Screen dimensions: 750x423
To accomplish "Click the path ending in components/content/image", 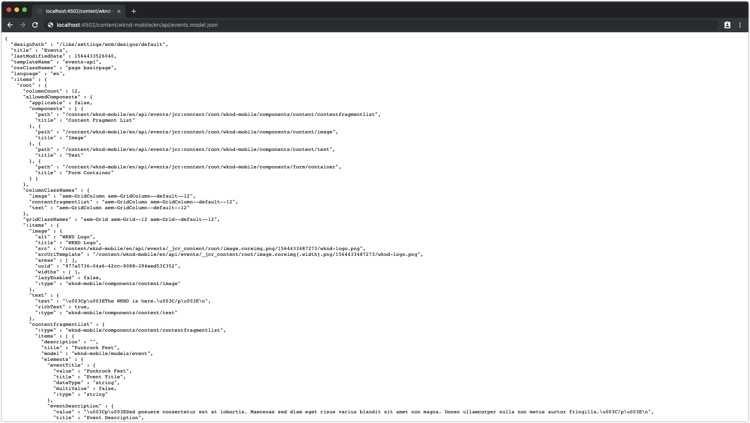I will (x=200, y=132).
